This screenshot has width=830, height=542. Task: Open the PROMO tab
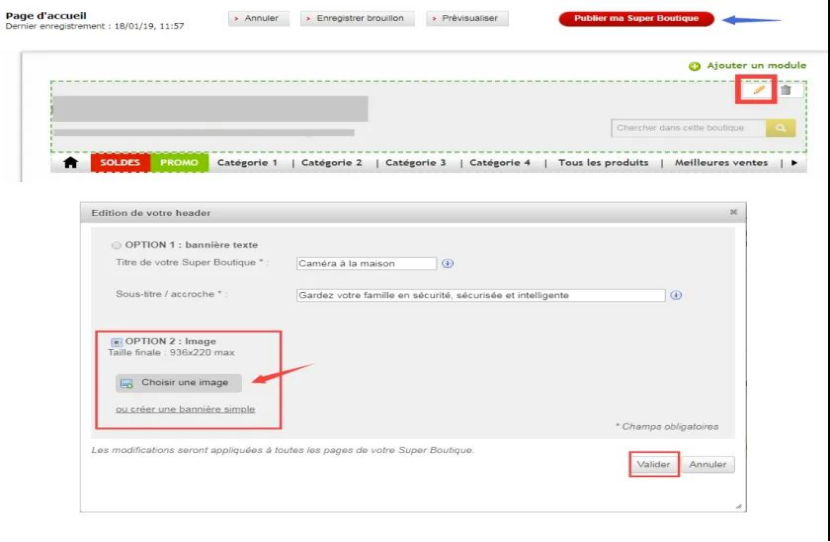pyautogui.click(x=179, y=162)
